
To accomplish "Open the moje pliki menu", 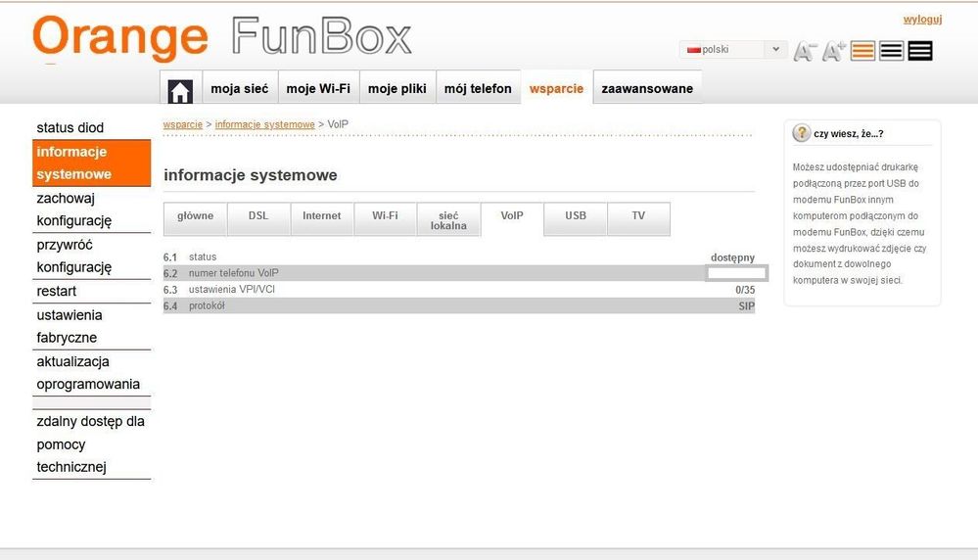I will [397, 88].
